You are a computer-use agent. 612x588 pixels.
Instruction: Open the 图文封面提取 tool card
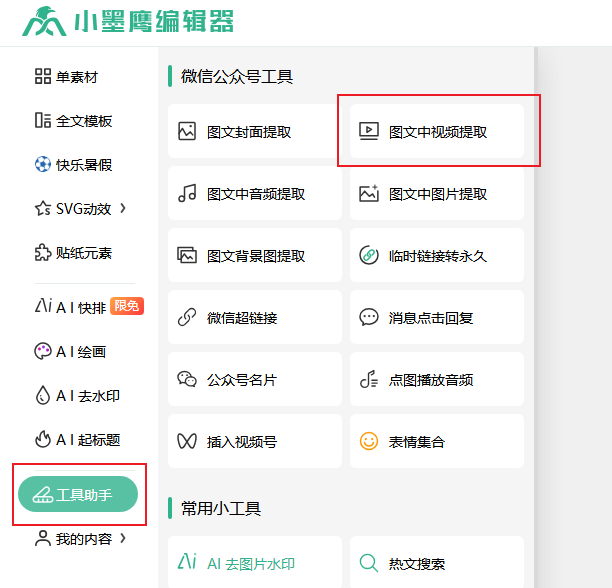(255, 131)
